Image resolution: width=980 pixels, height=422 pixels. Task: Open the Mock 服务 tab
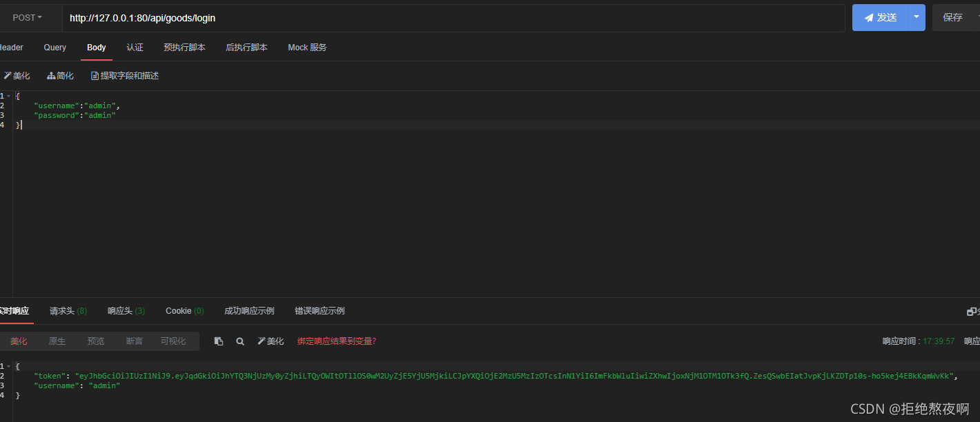coord(307,48)
